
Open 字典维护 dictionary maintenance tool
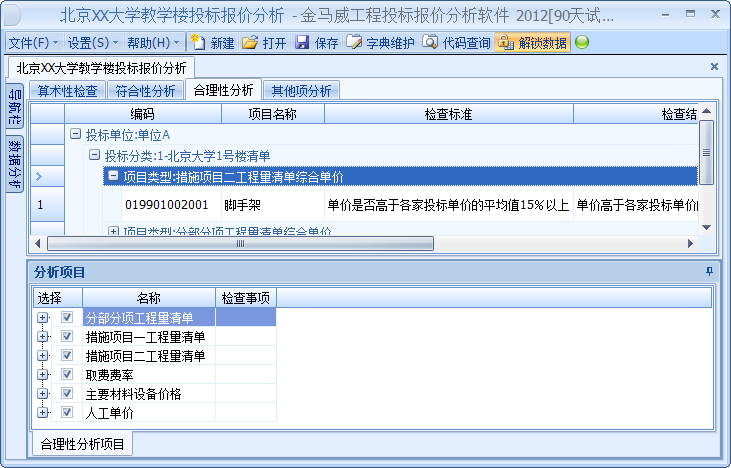(x=354, y=43)
